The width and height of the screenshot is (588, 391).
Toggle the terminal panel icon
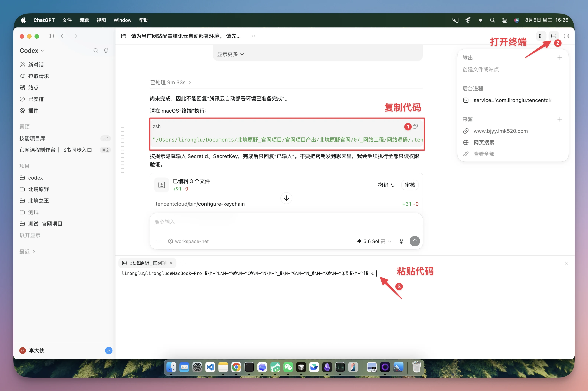[x=554, y=36]
